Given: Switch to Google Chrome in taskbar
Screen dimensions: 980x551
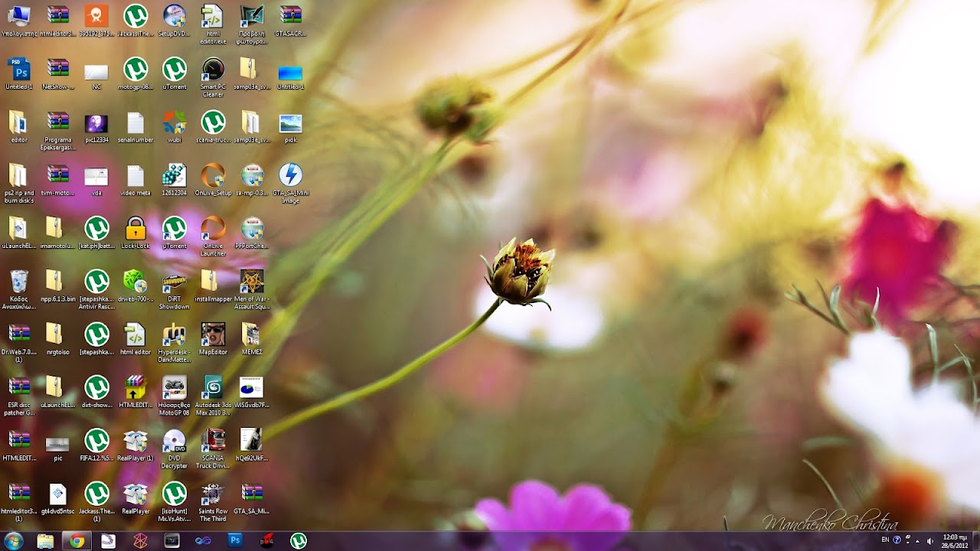Looking at the screenshot, I should pyautogui.click(x=77, y=541).
